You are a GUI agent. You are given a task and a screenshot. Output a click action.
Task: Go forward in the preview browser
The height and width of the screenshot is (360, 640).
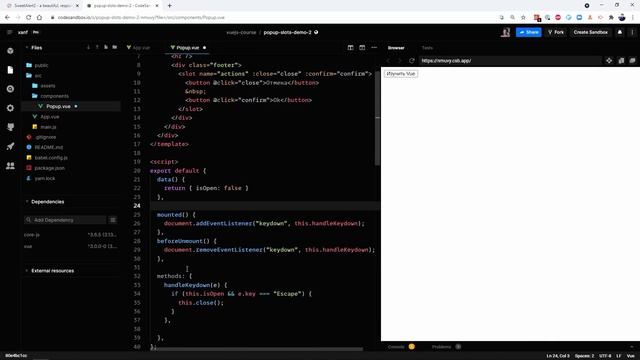[x=400, y=60]
